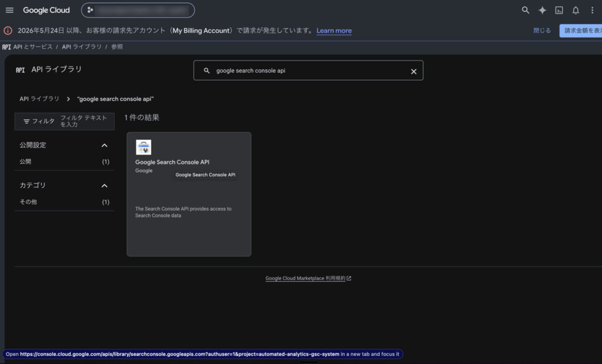Select the 公開 filter option
Viewport: 602px width, 364px height.
click(x=65, y=162)
